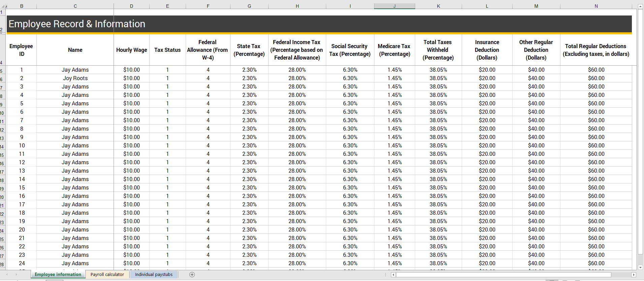Add a new sheet with plus icon
Viewport: 644px width, 281px height.
click(x=192, y=275)
